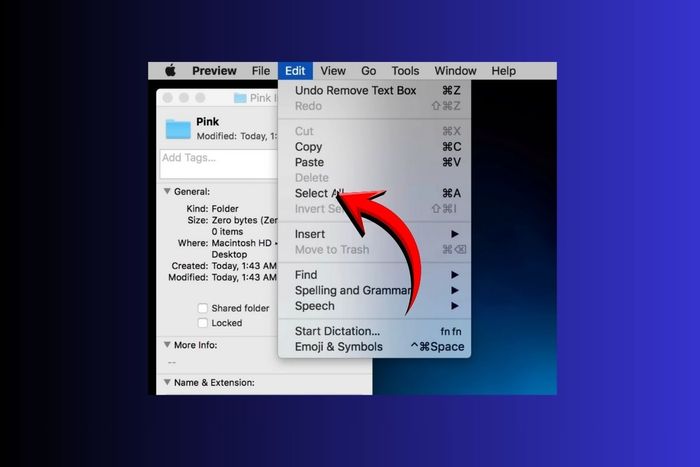700x467 pixels.
Task: Select Copy in the Edit menu
Action: click(374, 147)
